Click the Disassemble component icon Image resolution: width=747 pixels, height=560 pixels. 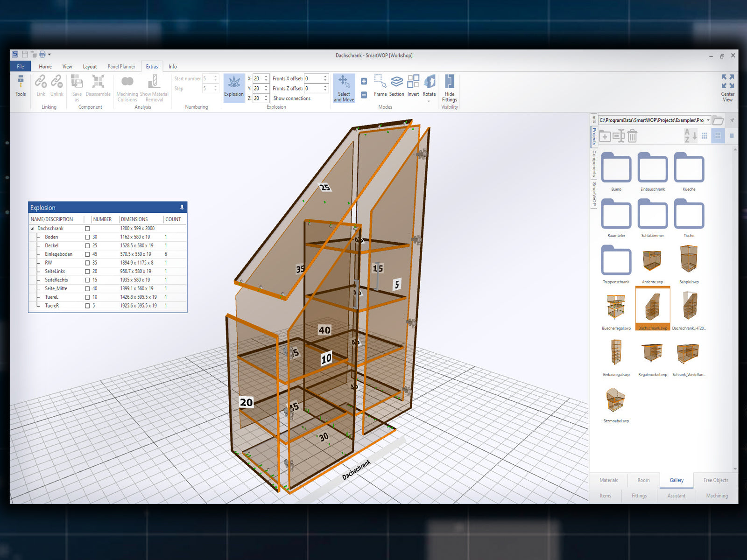[x=98, y=86]
